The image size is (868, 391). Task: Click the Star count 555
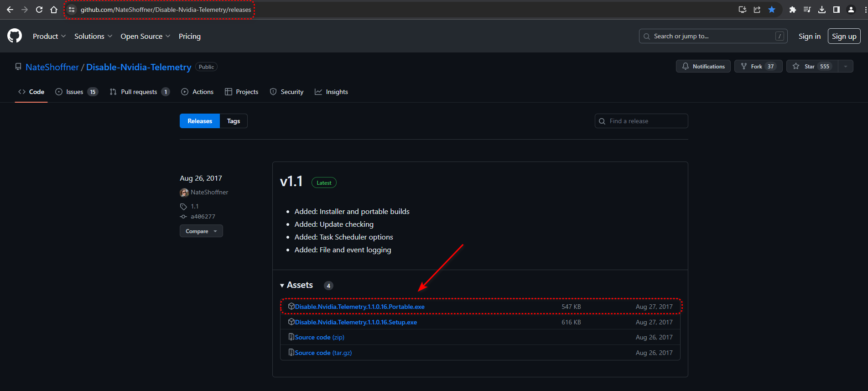(825, 66)
